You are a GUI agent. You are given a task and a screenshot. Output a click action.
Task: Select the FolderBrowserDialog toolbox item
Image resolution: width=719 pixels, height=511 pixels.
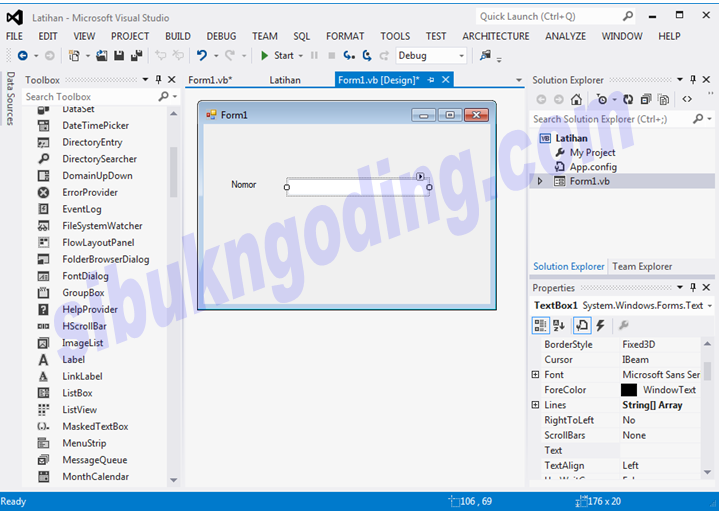(x=105, y=260)
